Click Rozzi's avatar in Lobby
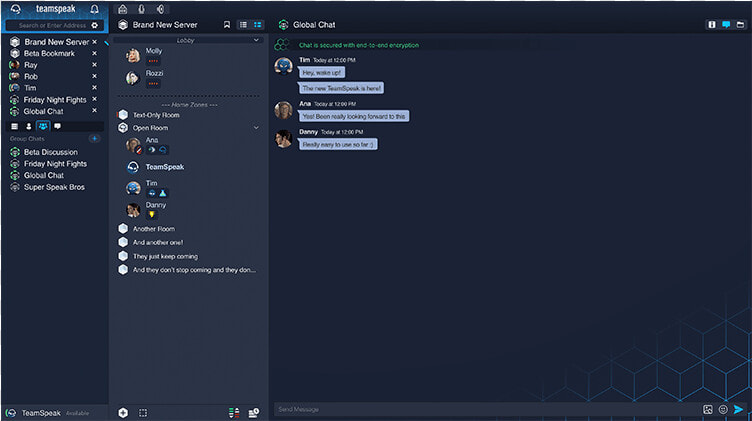Screen dimensions: 752x421 coord(132,78)
